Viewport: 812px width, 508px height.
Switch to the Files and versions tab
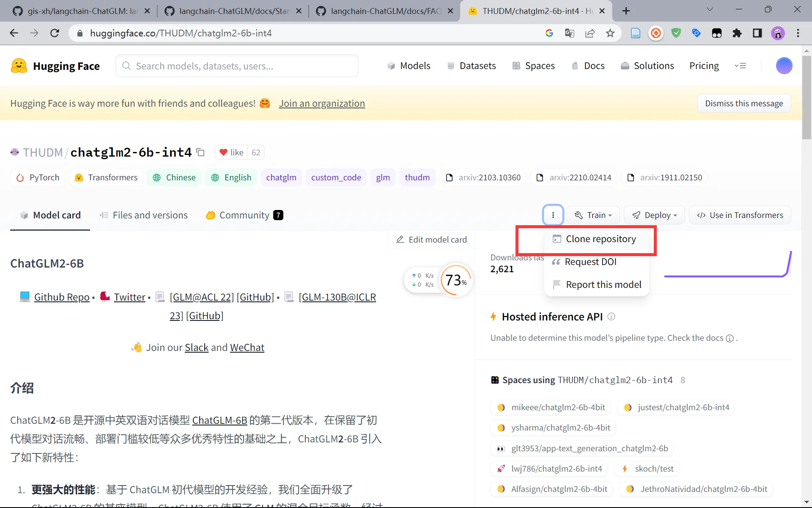pyautogui.click(x=144, y=215)
